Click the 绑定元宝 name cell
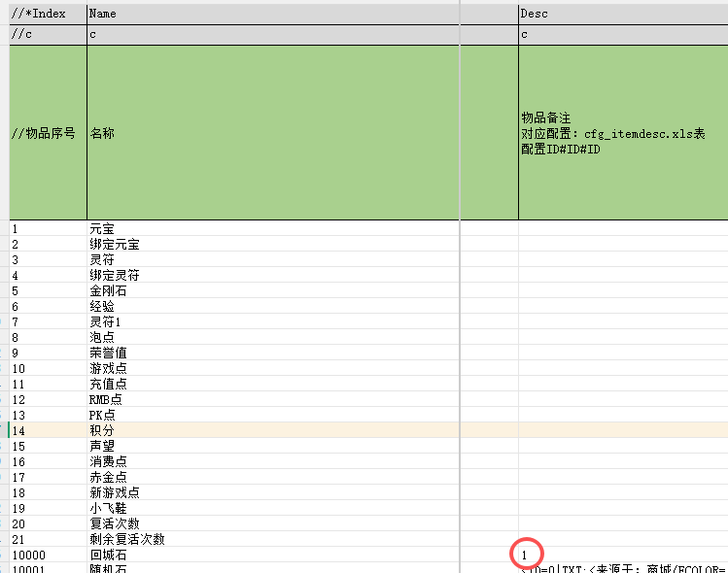The width and height of the screenshot is (728, 573). click(114, 244)
